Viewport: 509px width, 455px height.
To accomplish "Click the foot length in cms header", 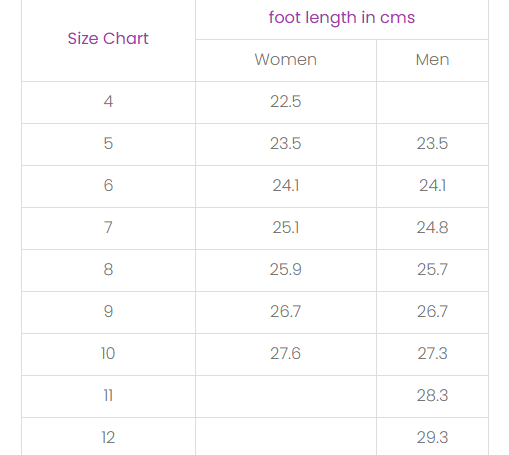I will coord(342,17).
